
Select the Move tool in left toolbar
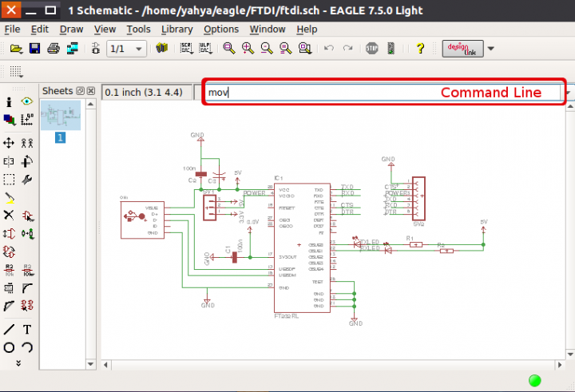(x=9, y=143)
